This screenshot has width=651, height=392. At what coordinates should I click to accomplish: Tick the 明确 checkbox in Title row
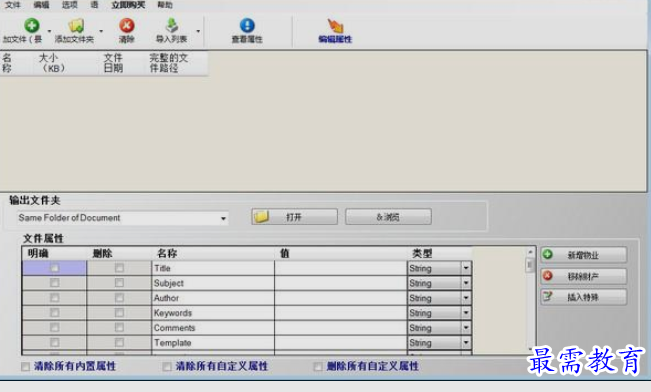pyautogui.click(x=54, y=268)
